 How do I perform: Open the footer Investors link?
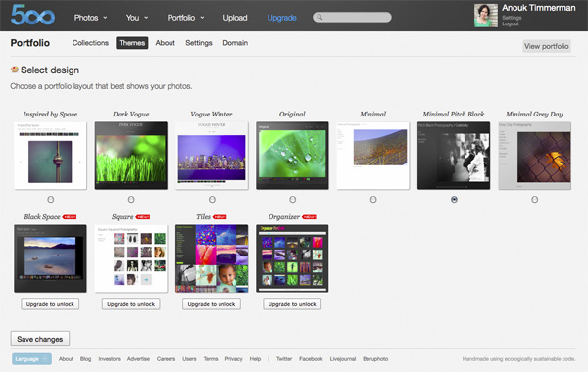tap(109, 359)
